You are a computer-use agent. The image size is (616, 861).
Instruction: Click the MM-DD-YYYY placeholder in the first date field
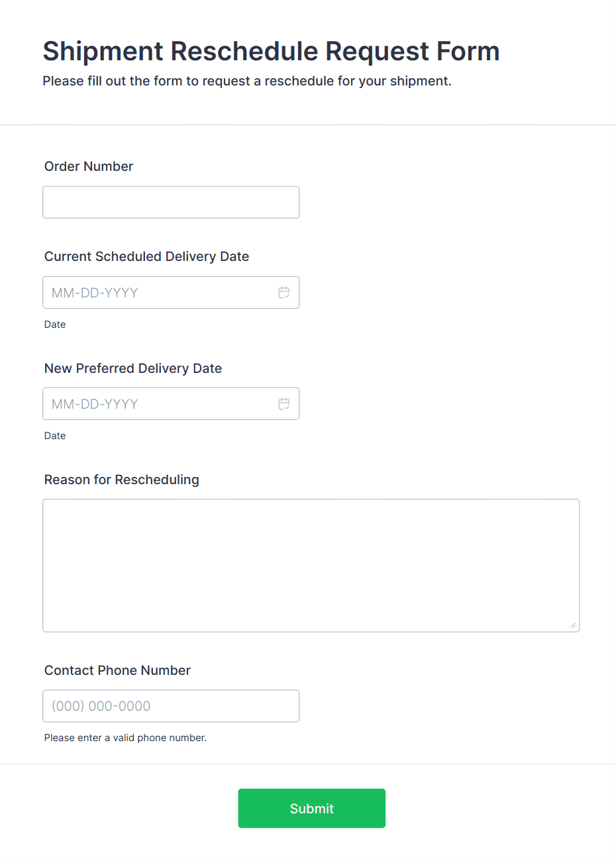95,292
